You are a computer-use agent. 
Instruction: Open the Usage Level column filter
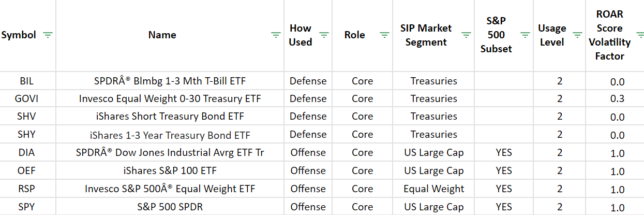point(578,35)
